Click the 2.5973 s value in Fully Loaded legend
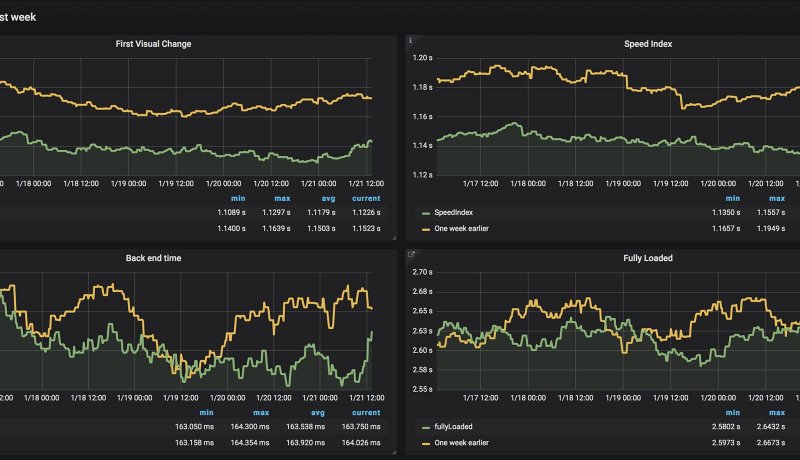Screen dimensions: 800x460 point(726,443)
